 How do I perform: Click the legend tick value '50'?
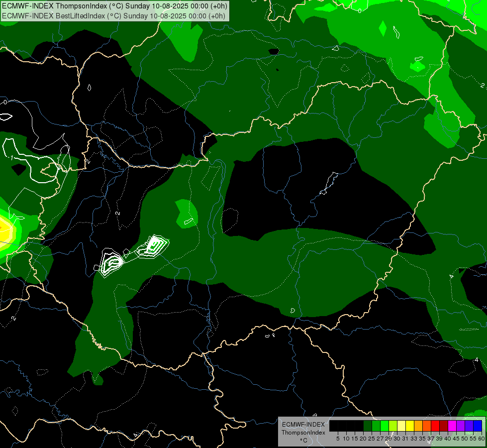point(464,439)
